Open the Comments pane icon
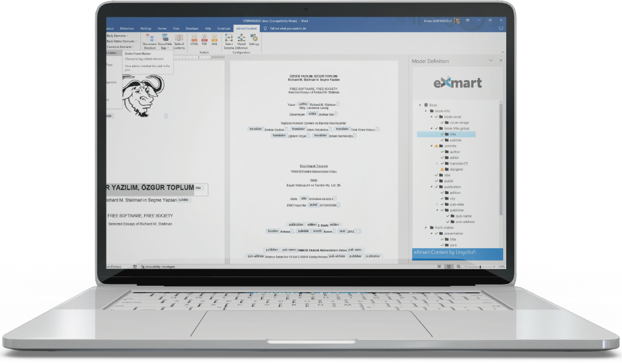Viewport: 622px width, 364px height. click(x=501, y=28)
